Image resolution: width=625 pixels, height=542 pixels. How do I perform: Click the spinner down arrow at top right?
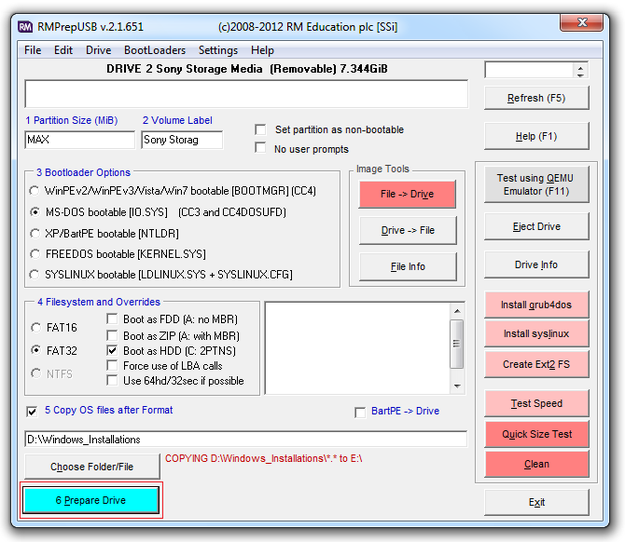click(x=580, y=75)
